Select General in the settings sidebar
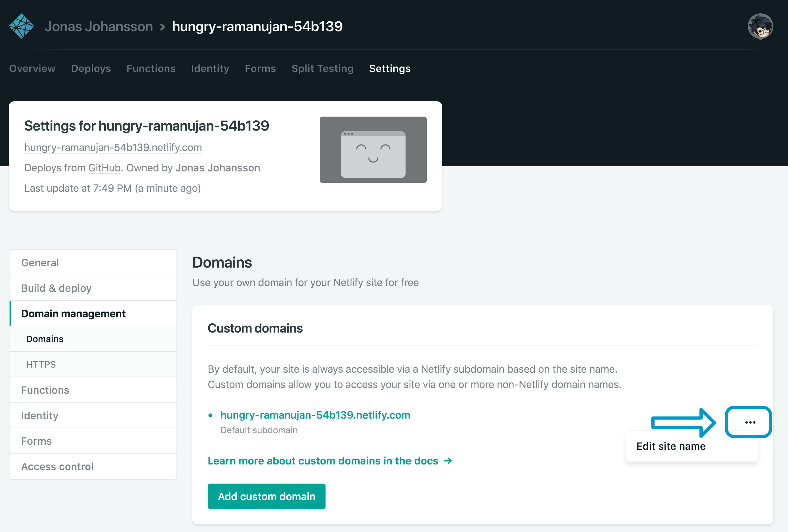This screenshot has width=788, height=532. click(x=93, y=262)
